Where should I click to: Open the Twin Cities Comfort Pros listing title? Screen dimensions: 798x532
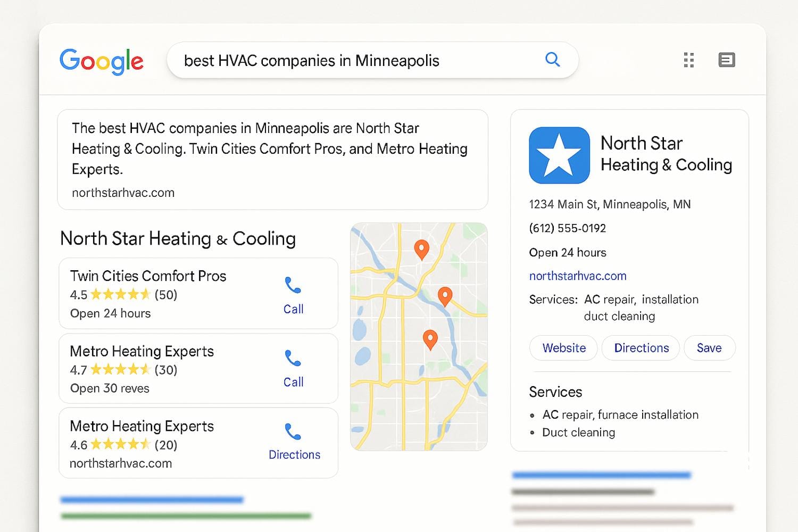pyautogui.click(x=148, y=276)
